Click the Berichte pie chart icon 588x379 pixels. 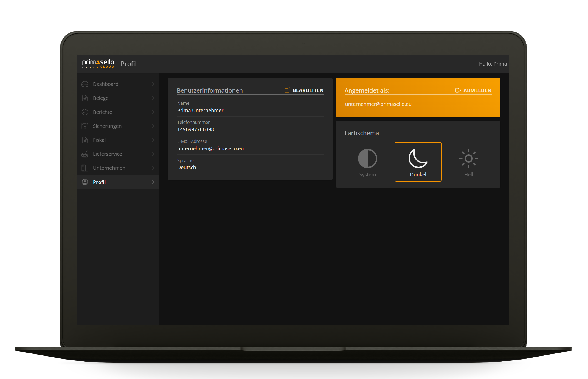coord(85,112)
